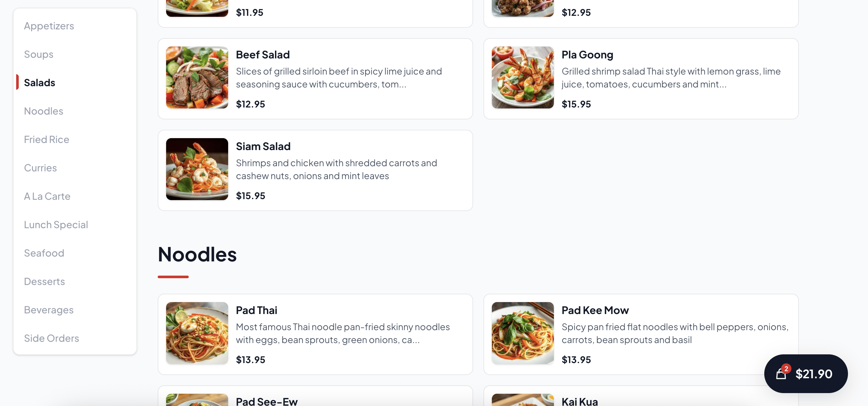The height and width of the screenshot is (406, 868).
Task: View the Pad Kee Mow dish photo
Action: tap(522, 333)
